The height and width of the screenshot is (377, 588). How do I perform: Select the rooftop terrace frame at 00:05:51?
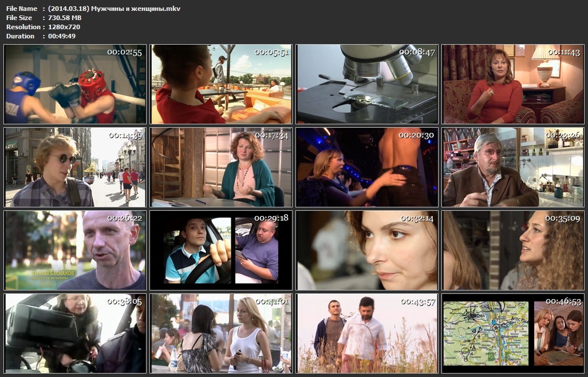pyautogui.click(x=221, y=84)
